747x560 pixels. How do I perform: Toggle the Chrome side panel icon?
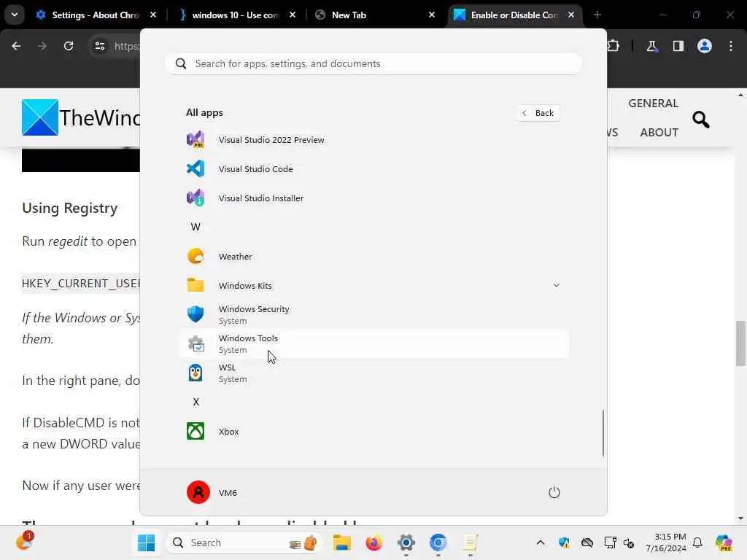(x=678, y=46)
